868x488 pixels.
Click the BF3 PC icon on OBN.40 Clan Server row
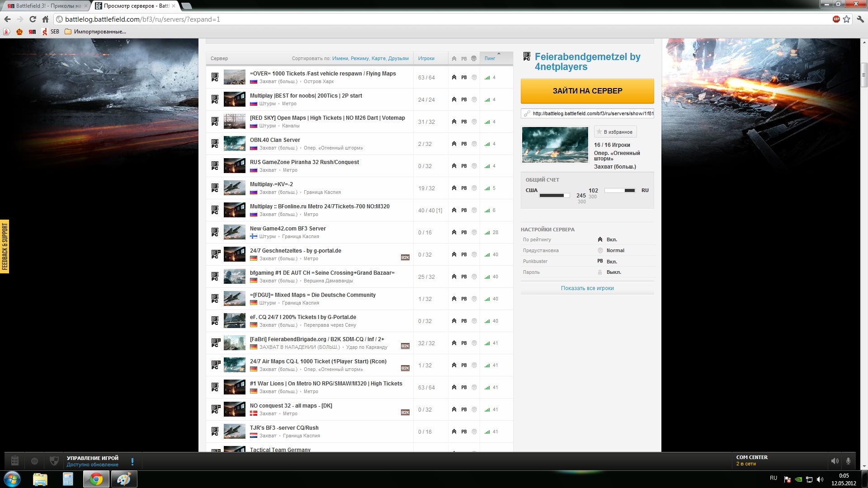tap(215, 144)
